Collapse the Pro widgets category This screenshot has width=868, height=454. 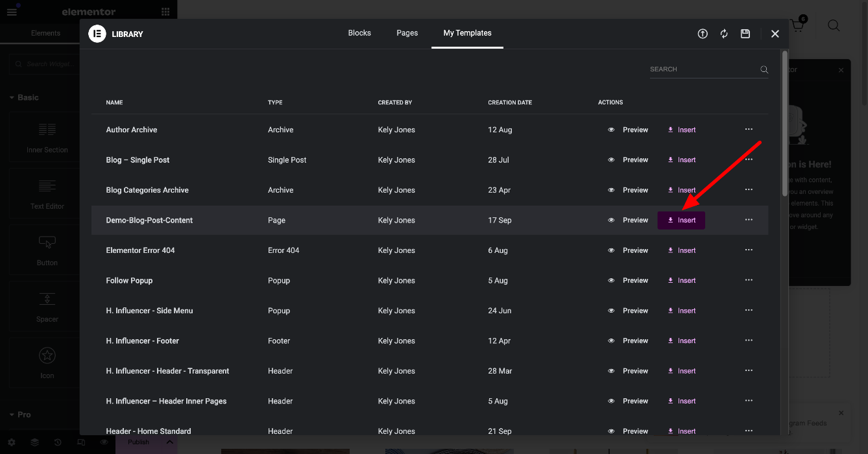pyautogui.click(x=20, y=414)
